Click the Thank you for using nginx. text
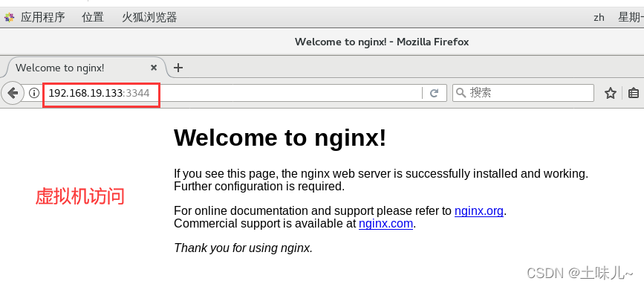Screen dimensions: 644x287 tap(243, 248)
